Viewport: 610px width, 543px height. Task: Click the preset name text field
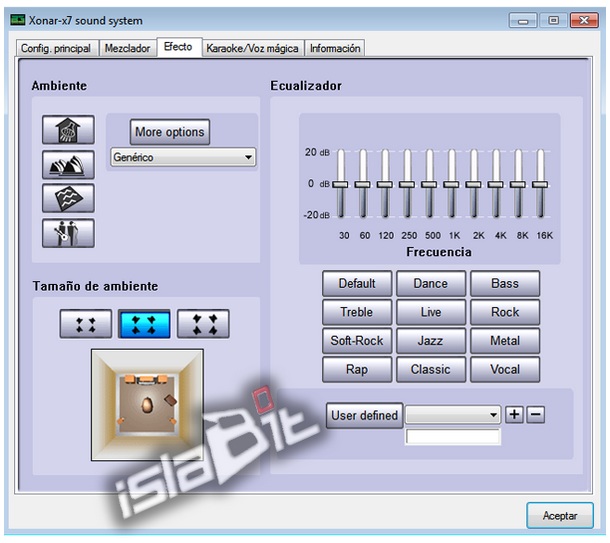click(x=453, y=436)
